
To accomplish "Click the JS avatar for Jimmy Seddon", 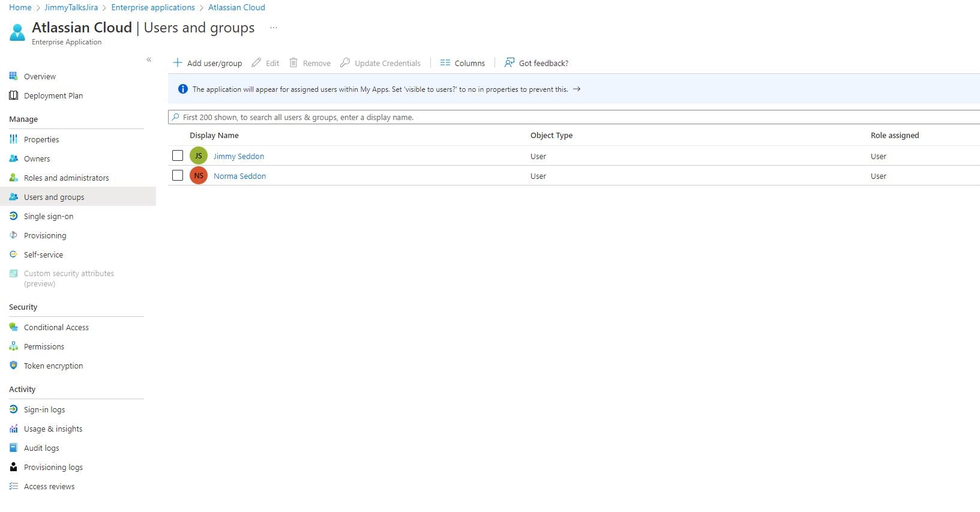I will click(199, 155).
